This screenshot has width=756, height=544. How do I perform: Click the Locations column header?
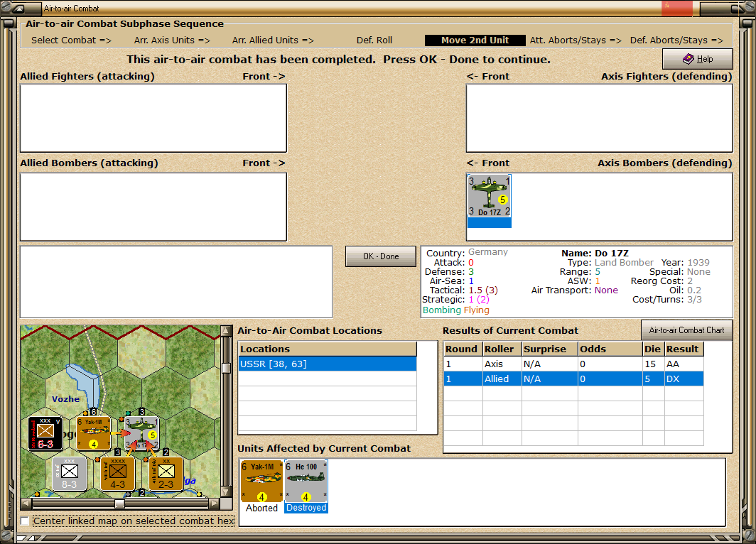point(328,349)
